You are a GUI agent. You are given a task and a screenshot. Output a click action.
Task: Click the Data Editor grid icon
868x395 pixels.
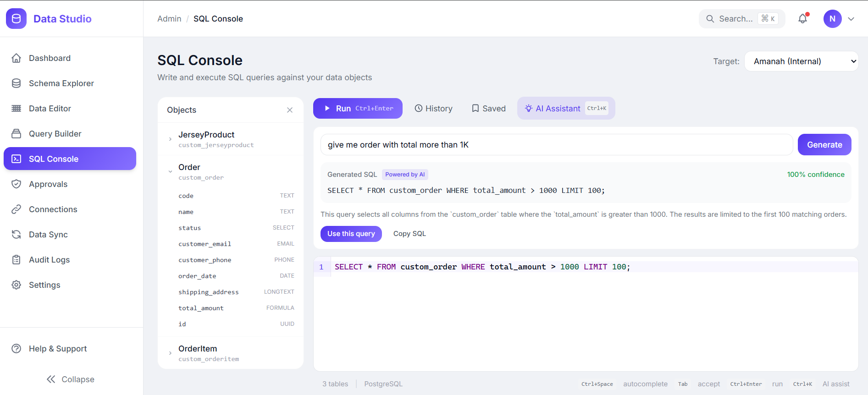click(x=17, y=109)
